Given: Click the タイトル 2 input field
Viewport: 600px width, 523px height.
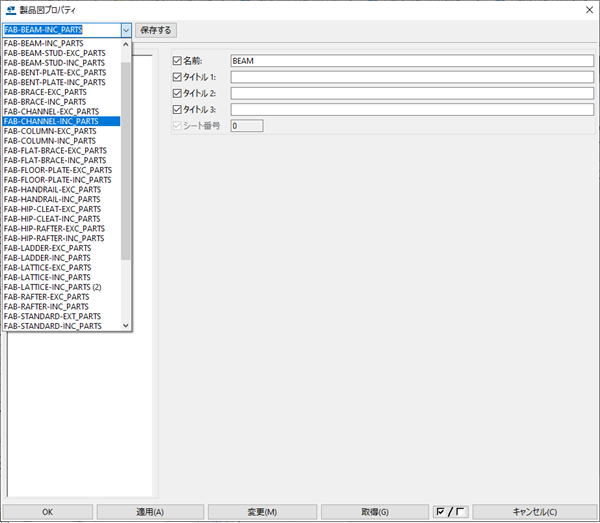Looking at the screenshot, I should pos(412,93).
